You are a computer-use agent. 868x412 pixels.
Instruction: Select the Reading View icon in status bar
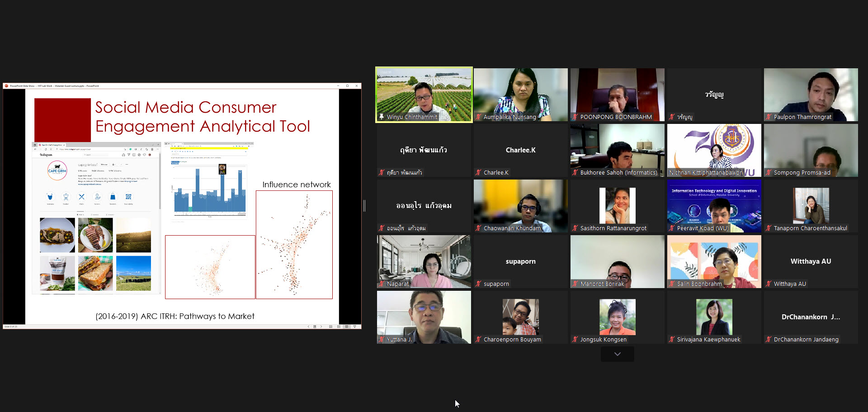[x=347, y=327]
